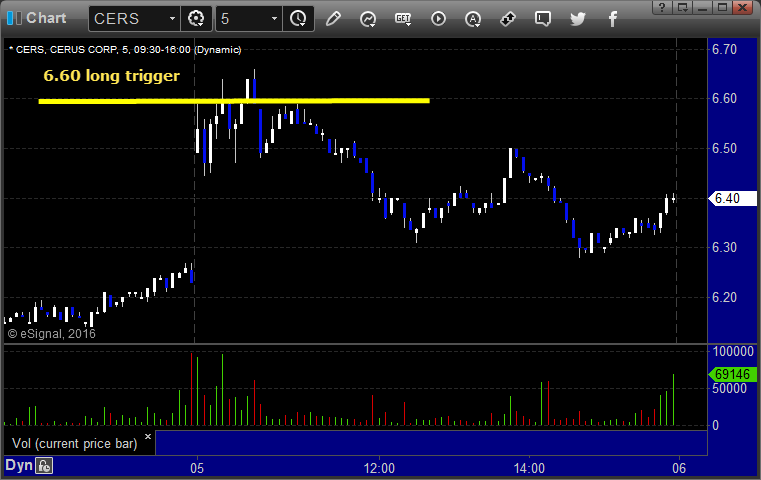Toggle the lock icon next to Dyn
761x480 pixels.
point(44,466)
